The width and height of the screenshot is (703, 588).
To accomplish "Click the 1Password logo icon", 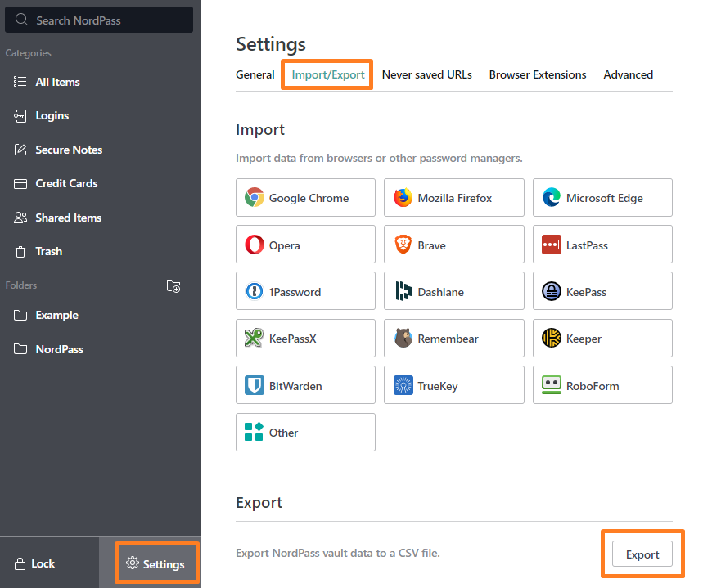I will (255, 291).
